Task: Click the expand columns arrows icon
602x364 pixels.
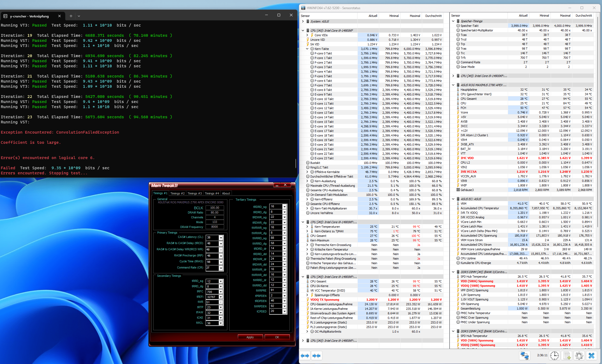Action: click(x=305, y=356)
